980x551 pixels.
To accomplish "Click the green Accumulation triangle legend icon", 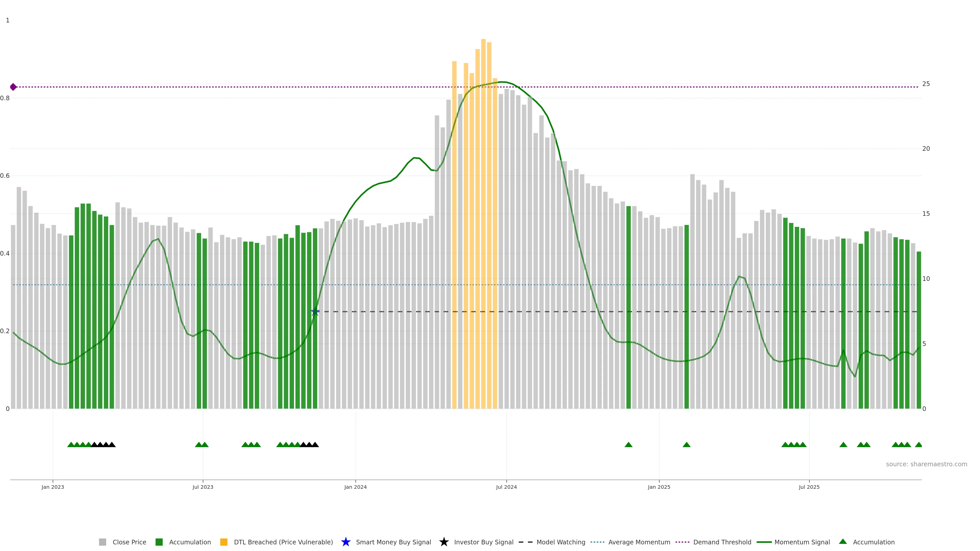I will pyautogui.click(x=843, y=542).
